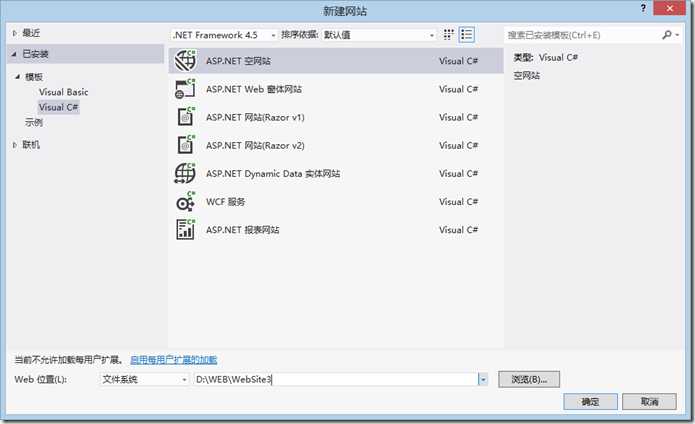This screenshot has width=695, height=424.
Task: Click the ASP.NET 网站(Razor v1) icon
Action: click(186, 117)
